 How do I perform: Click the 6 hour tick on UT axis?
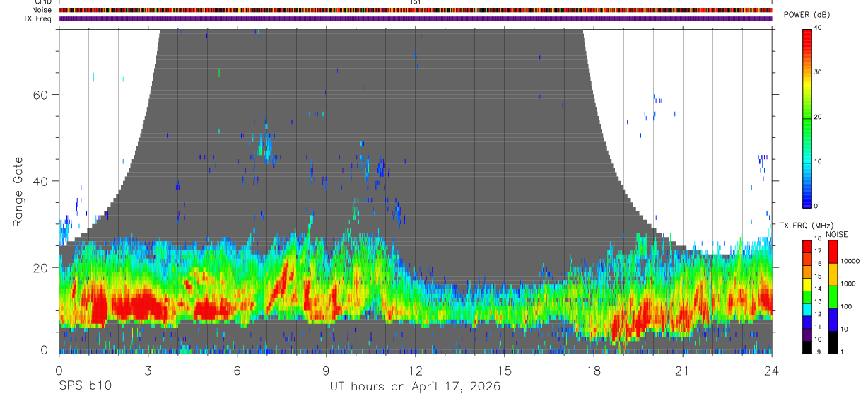pyautogui.click(x=237, y=370)
